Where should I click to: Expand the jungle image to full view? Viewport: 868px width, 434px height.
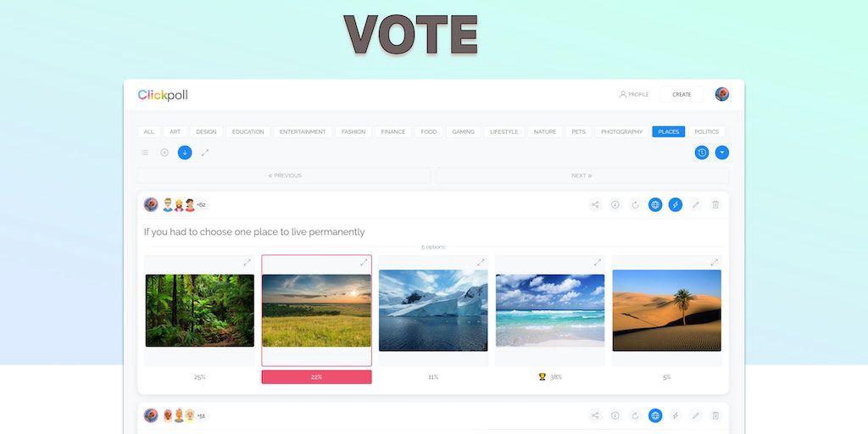click(x=247, y=263)
